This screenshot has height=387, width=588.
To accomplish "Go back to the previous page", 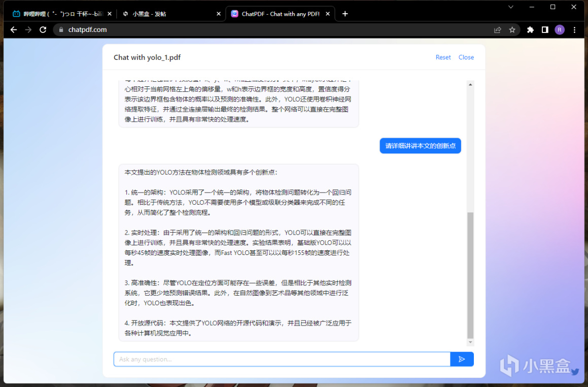I will [14, 29].
